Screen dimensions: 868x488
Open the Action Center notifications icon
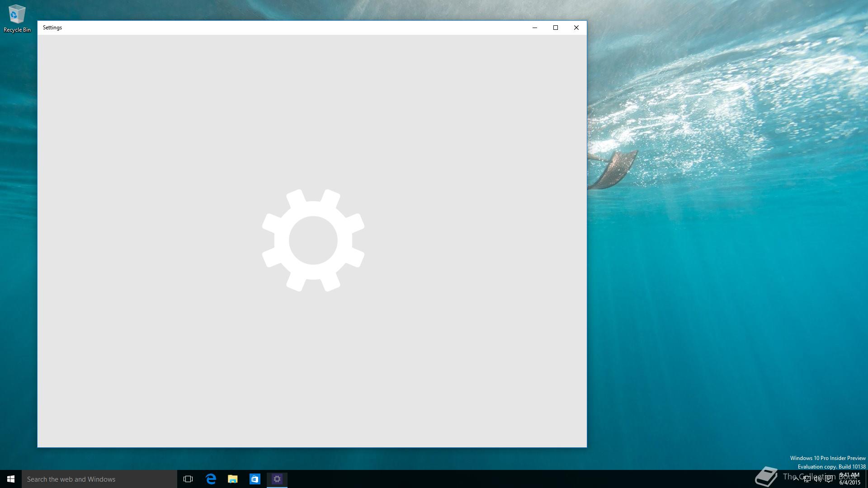829,479
